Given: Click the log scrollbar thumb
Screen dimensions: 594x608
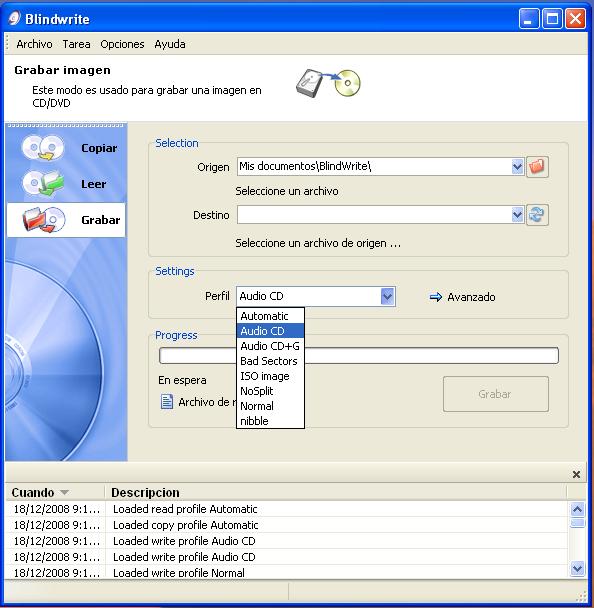Looking at the screenshot, I should point(578,523).
